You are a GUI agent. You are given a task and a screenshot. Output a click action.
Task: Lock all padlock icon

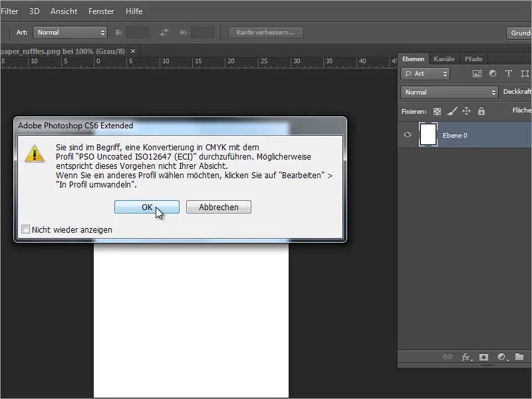point(481,111)
